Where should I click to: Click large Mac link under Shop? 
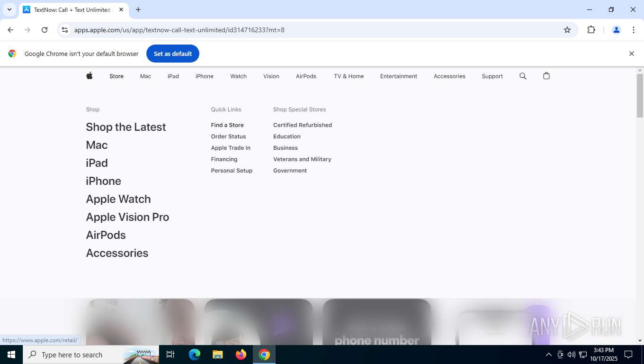coord(97,145)
